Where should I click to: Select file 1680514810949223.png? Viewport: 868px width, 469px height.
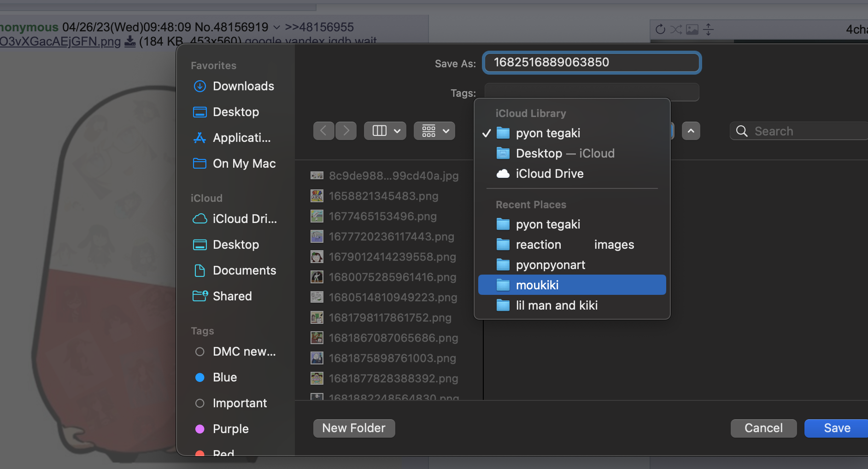click(x=384, y=297)
